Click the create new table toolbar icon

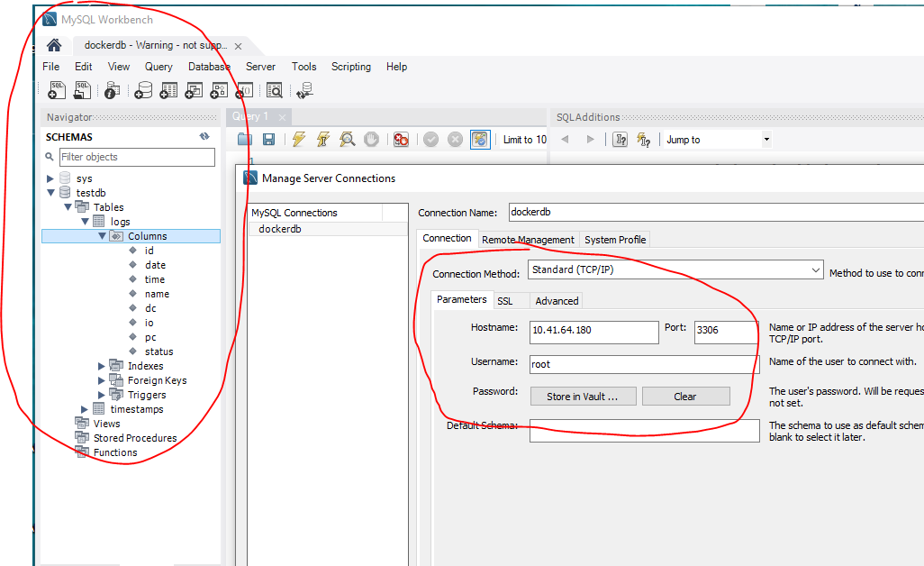(x=168, y=90)
